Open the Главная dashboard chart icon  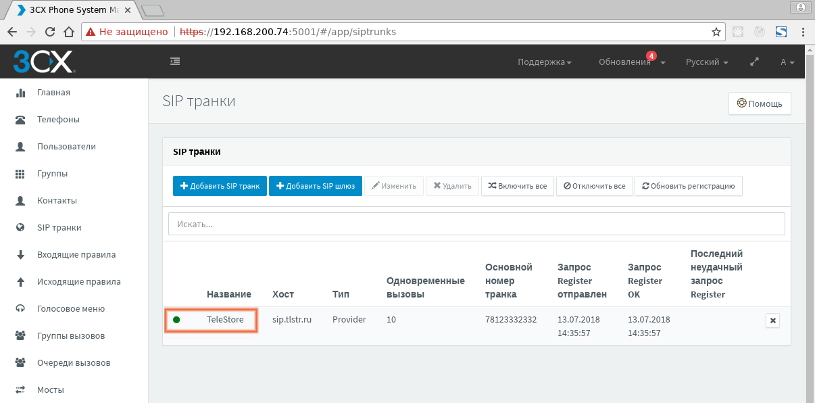(x=20, y=93)
